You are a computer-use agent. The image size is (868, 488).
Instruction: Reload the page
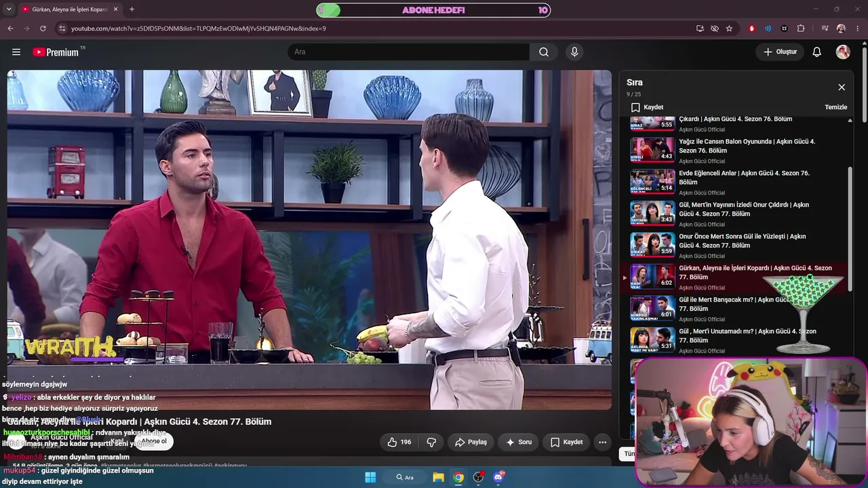pyautogui.click(x=43, y=28)
